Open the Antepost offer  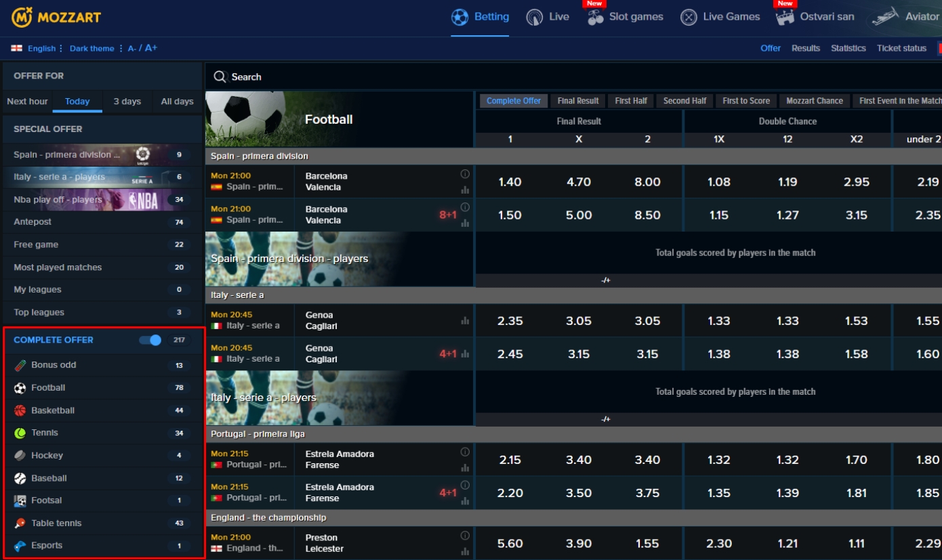click(102, 222)
